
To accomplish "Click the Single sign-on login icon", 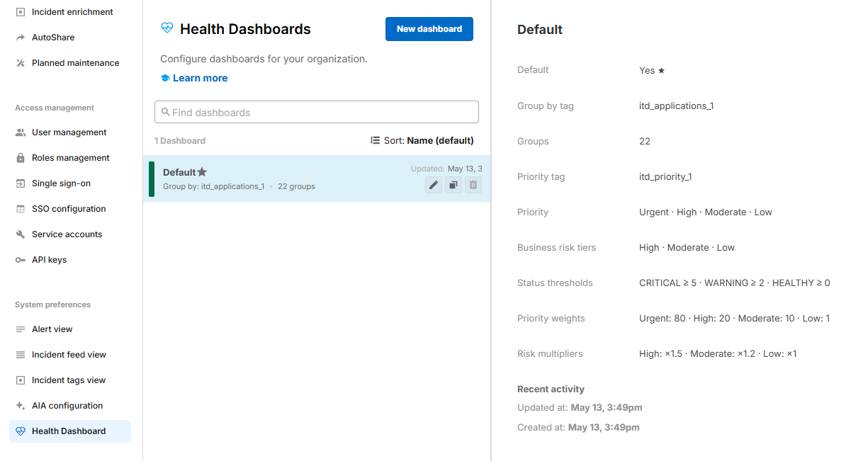I will tap(21, 183).
